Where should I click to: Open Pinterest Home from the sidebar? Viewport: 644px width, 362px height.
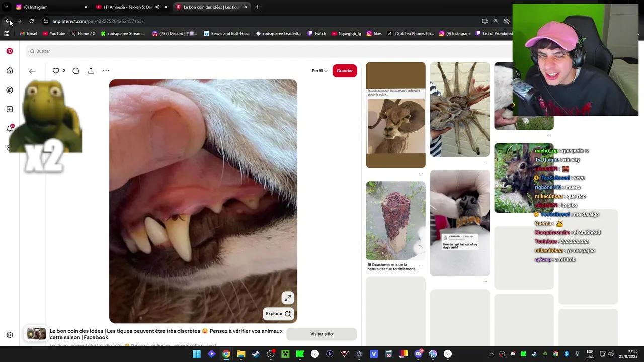10,71
